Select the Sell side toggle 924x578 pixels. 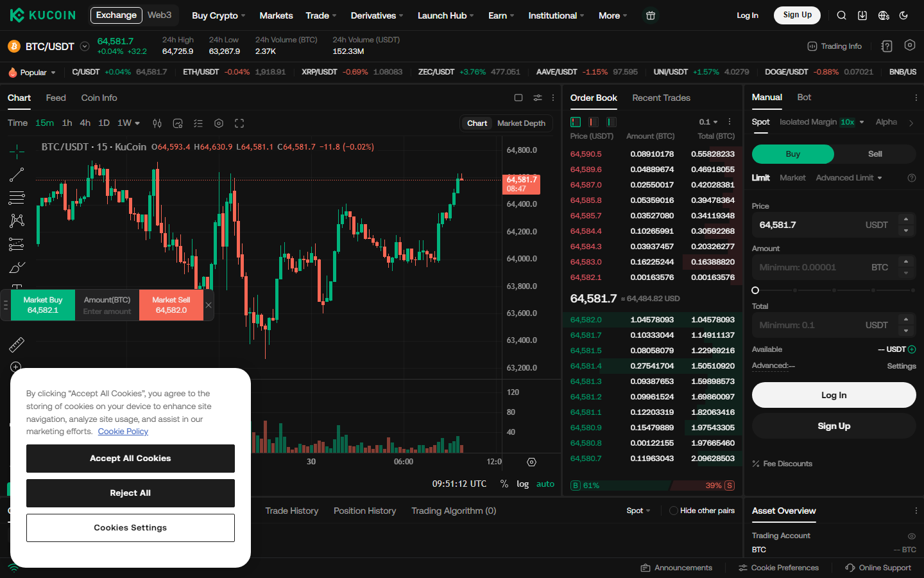pyautogui.click(x=875, y=154)
